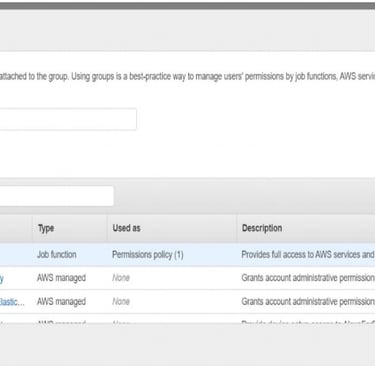Click AWS managed in the 'lastic...' policy row
375x366 pixels.
(61, 302)
